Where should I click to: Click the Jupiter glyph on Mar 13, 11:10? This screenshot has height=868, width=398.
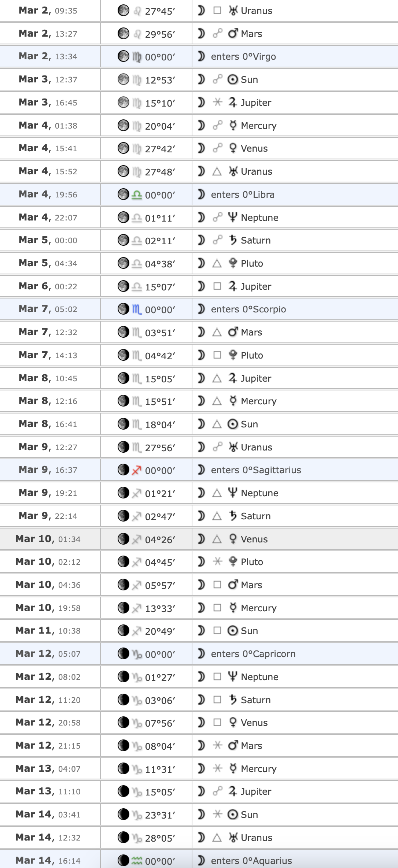pyautogui.click(x=233, y=791)
